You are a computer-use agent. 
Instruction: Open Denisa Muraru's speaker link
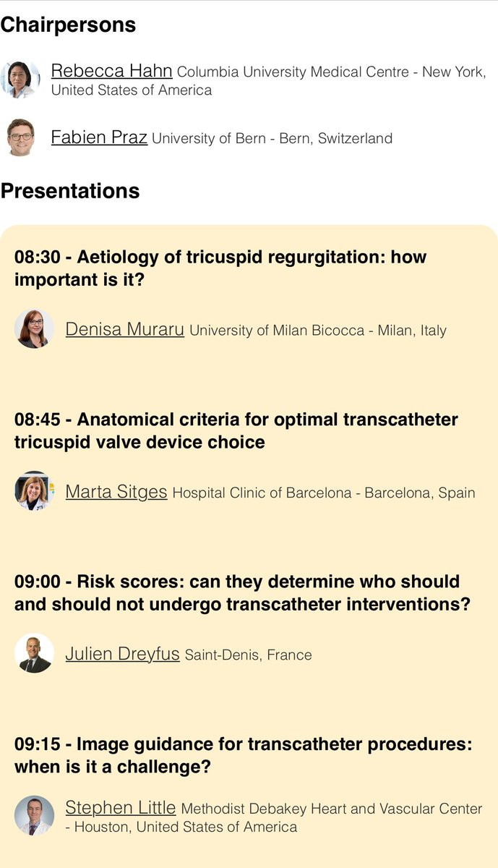pos(124,329)
